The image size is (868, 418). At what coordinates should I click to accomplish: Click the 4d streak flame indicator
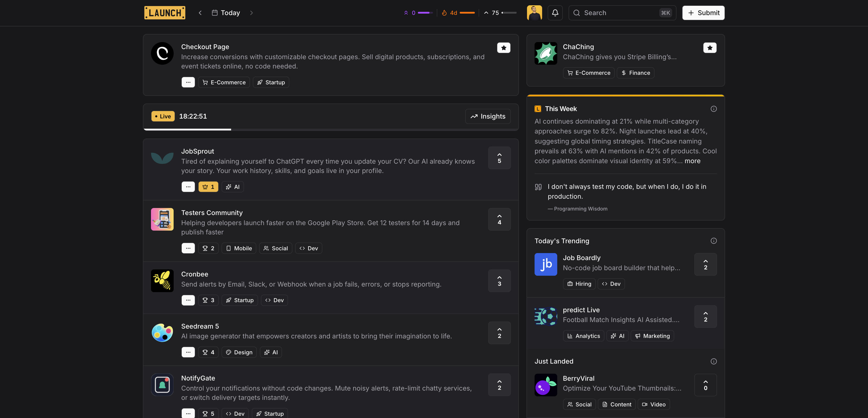tap(458, 13)
